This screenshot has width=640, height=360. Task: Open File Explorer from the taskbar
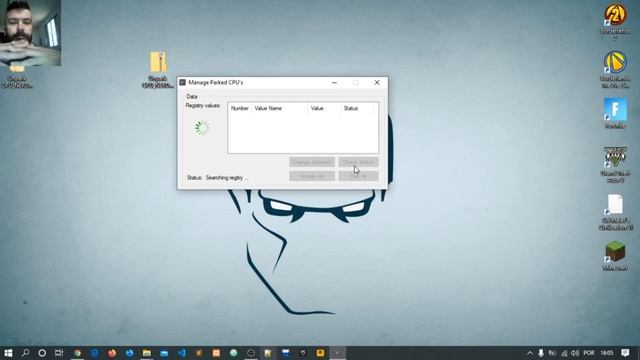147,353
